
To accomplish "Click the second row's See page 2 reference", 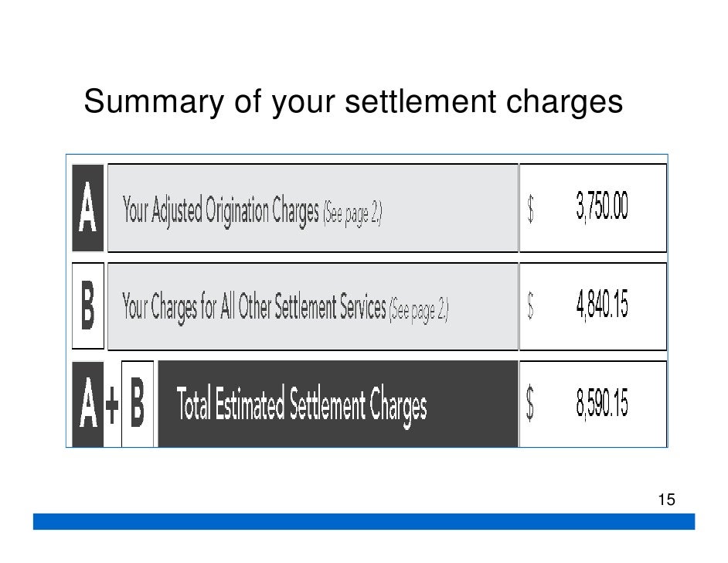I will pos(419,311).
